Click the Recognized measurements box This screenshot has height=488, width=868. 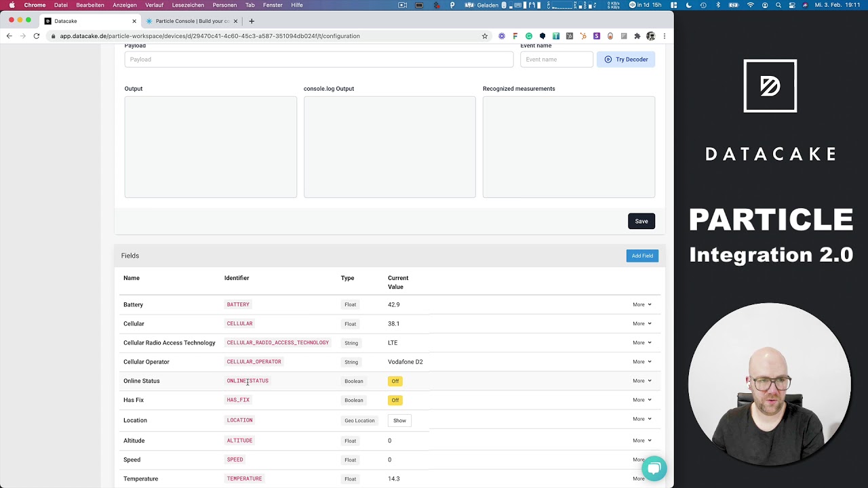click(568, 147)
